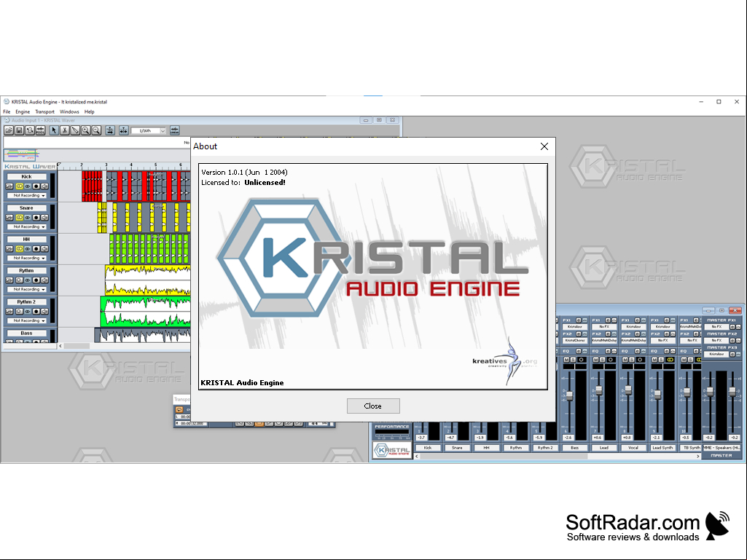The width and height of the screenshot is (747, 560).
Task: Open the Help menu
Action: pyautogui.click(x=90, y=112)
